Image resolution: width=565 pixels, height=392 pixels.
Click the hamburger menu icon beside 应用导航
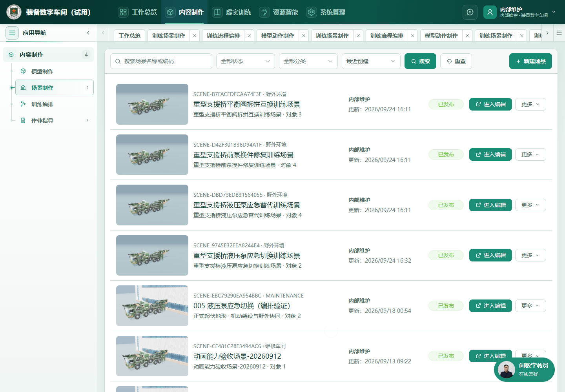pyautogui.click(x=12, y=33)
